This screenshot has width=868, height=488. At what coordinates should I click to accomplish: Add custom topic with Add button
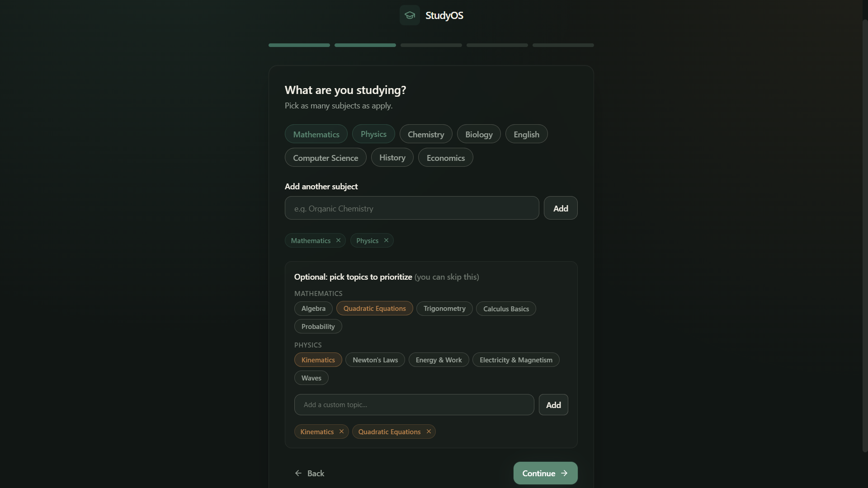click(553, 405)
